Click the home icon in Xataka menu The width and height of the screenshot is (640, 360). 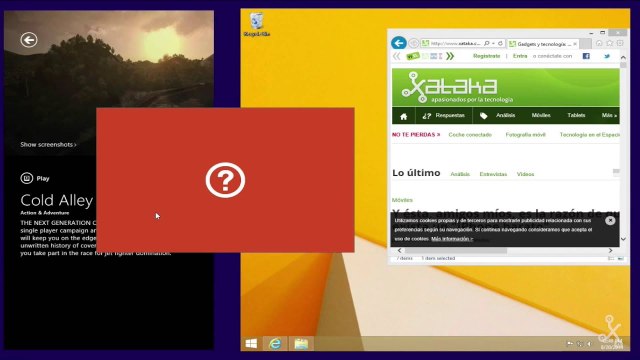(404, 116)
